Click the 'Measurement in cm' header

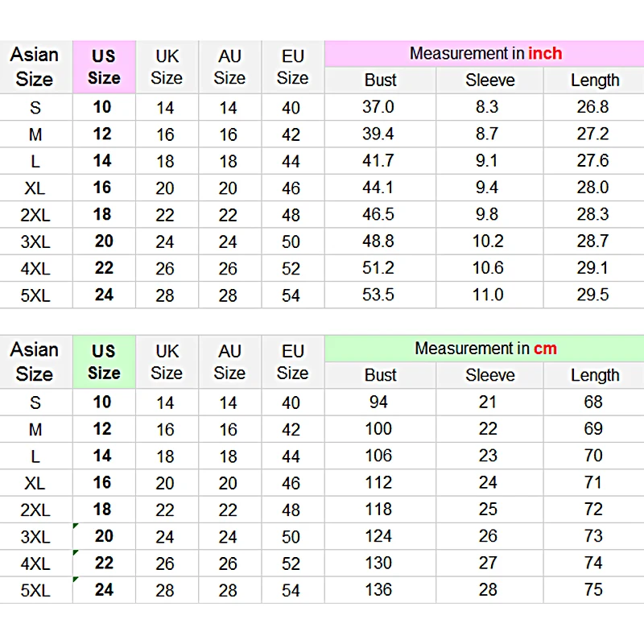(485, 349)
